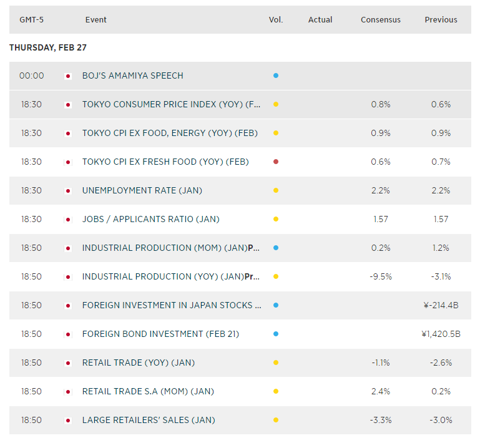This screenshot has width=480, height=448.
Task: Click blue volatility dot for BOJ's Amamiya Speech
Action: tap(276, 75)
